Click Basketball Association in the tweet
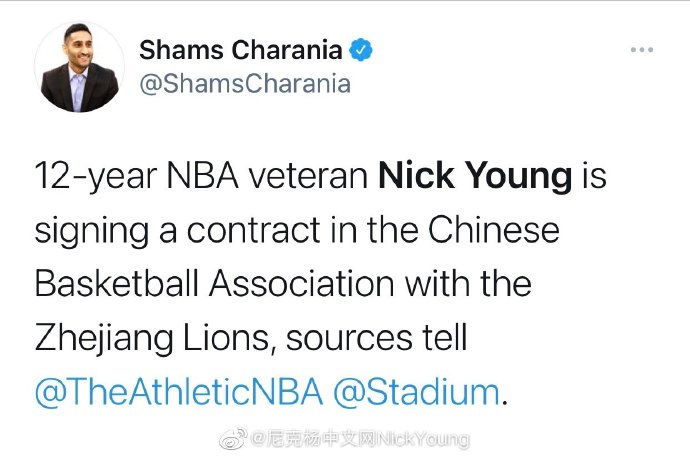 (x=214, y=284)
